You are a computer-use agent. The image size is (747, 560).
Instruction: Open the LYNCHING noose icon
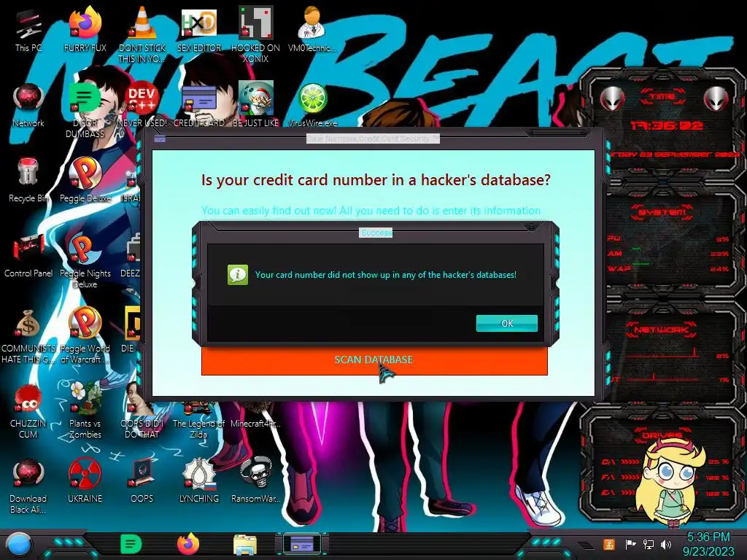(x=199, y=481)
